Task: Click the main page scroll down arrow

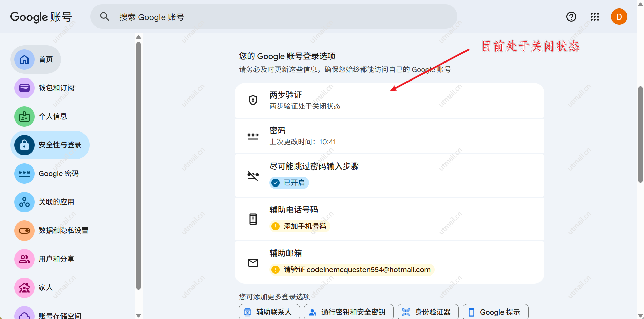Action: click(640, 316)
